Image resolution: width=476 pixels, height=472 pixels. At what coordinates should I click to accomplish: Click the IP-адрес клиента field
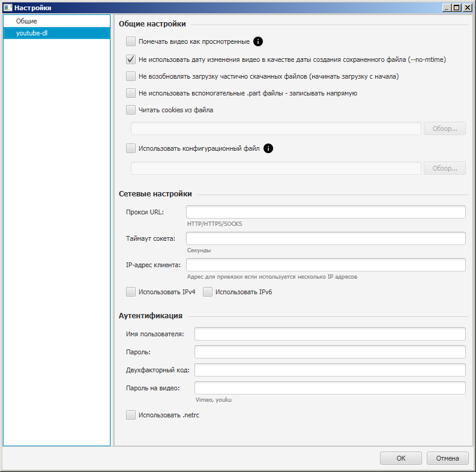pos(326,265)
